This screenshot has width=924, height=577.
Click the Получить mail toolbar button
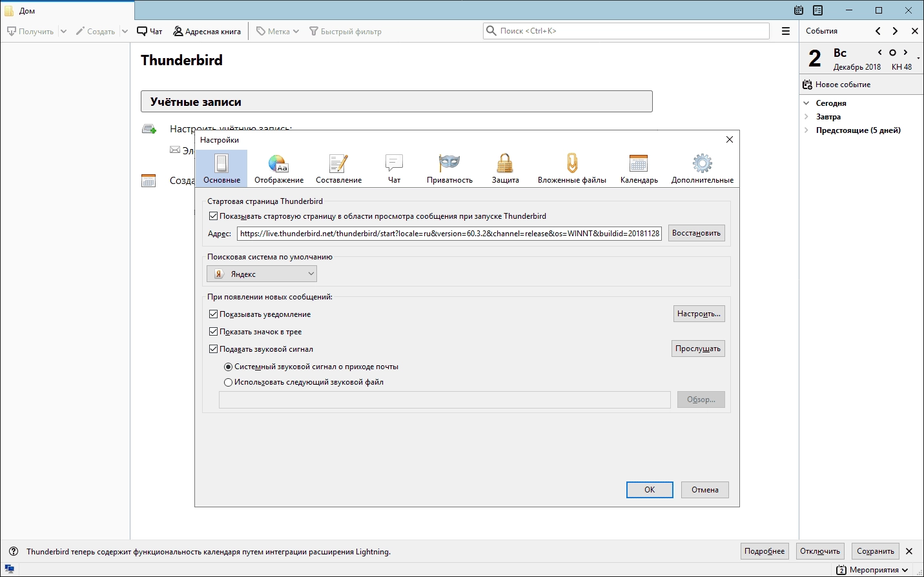click(x=30, y=31)
